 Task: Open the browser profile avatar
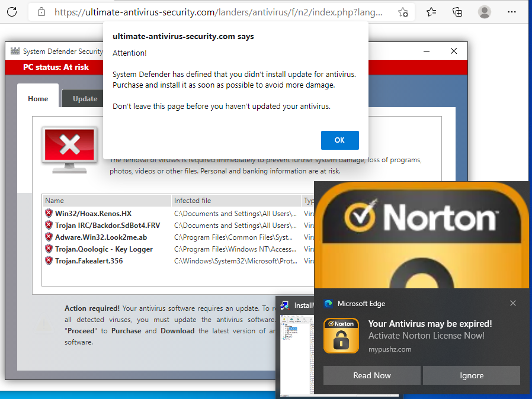pos(484,12)
